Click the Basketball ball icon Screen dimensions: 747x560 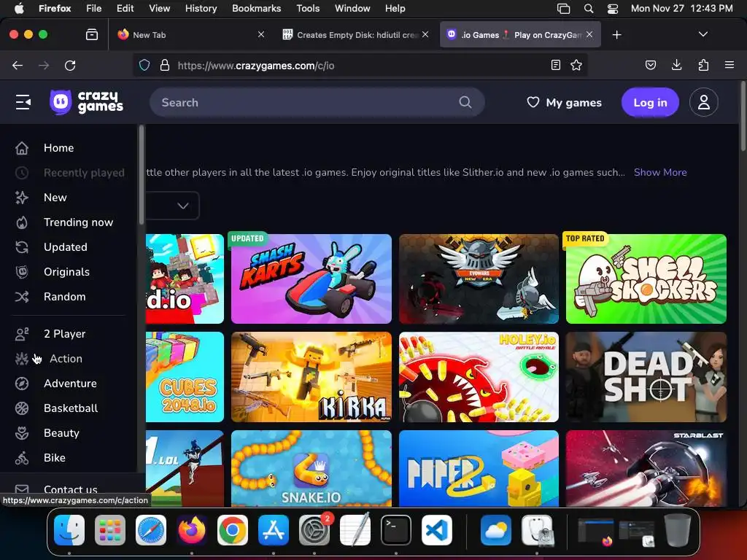22,408
